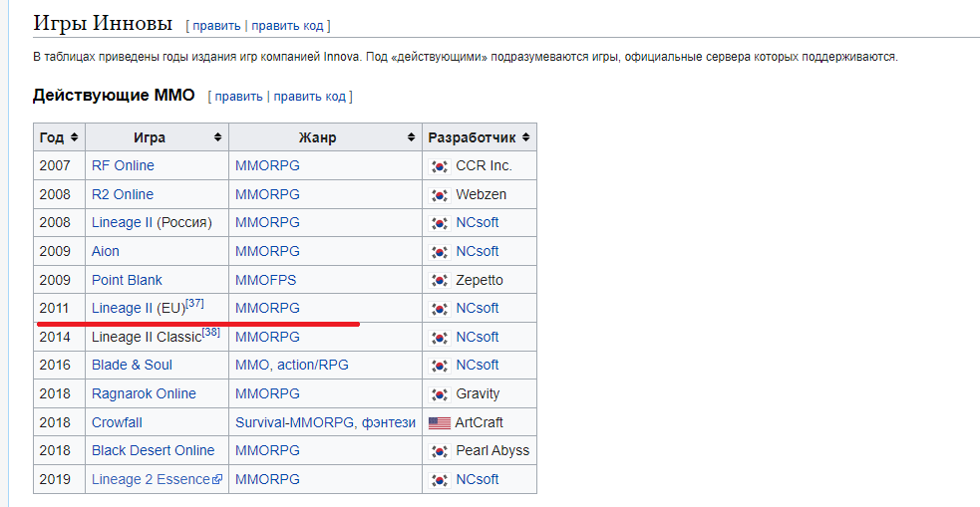
Task: Click the Korean flag beside Pearl Abyss
Action: point(439,451)
